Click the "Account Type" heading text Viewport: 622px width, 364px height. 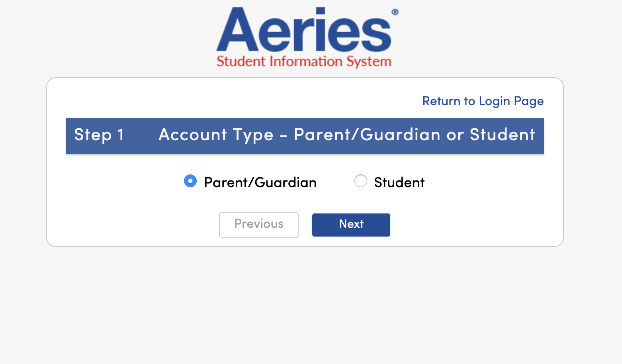click(216, 135)
